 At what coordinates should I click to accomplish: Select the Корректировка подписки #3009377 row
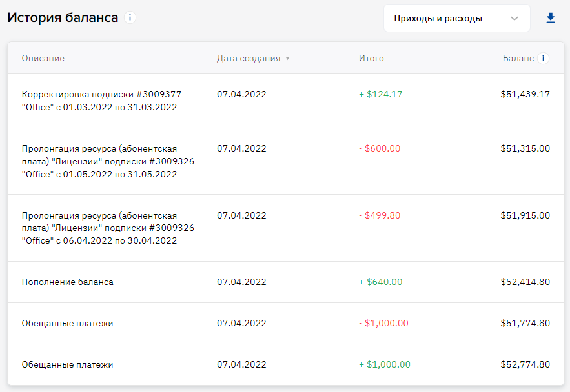(x=286, y=101)
